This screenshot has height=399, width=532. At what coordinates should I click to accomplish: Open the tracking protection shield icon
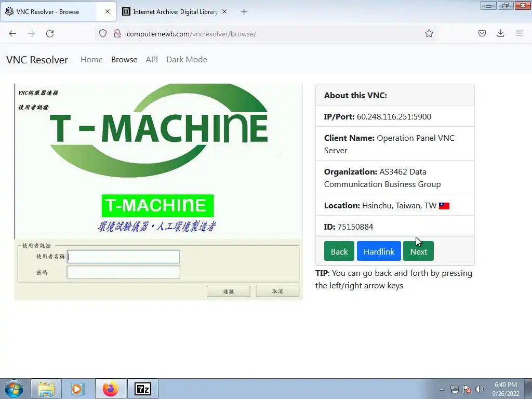click(103, 33)
